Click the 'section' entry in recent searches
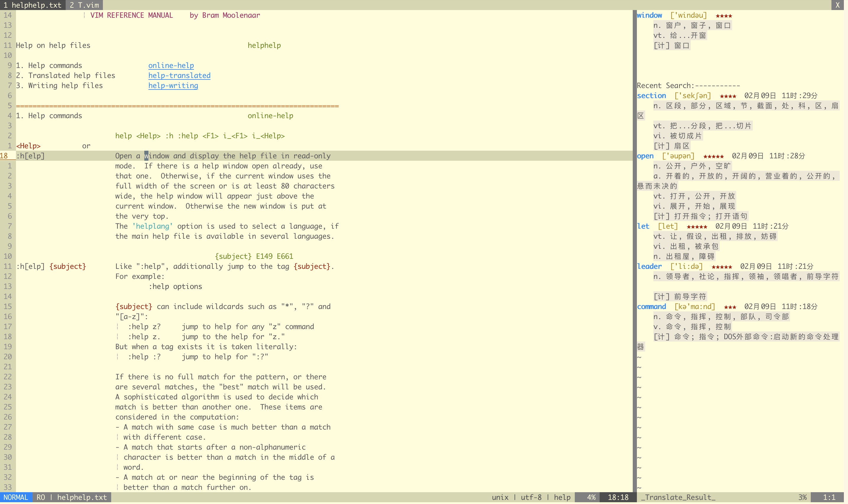848x504 pixels. coord(651,95)
